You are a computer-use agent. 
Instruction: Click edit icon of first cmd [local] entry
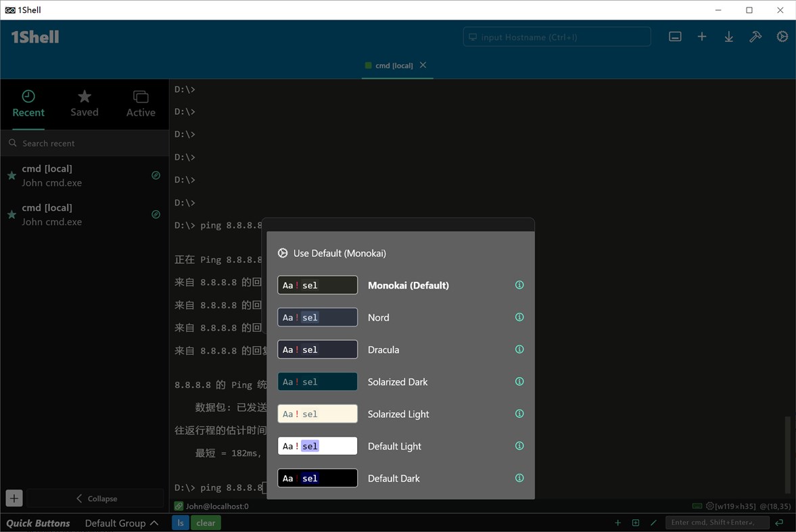[x=156, y=175]
